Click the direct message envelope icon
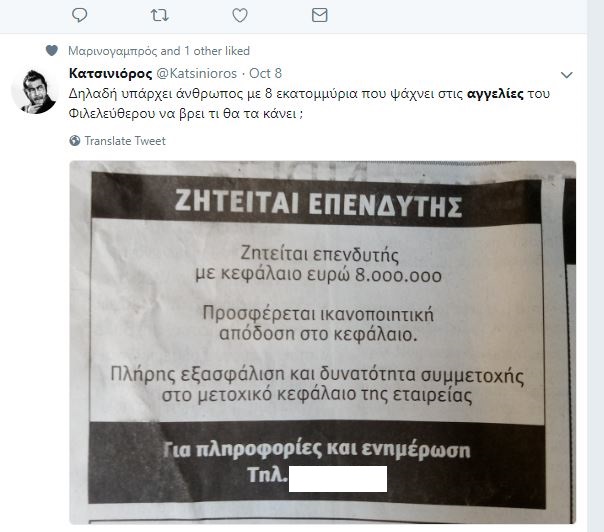The width and height of the screenshot is (604, 532). 319,15
